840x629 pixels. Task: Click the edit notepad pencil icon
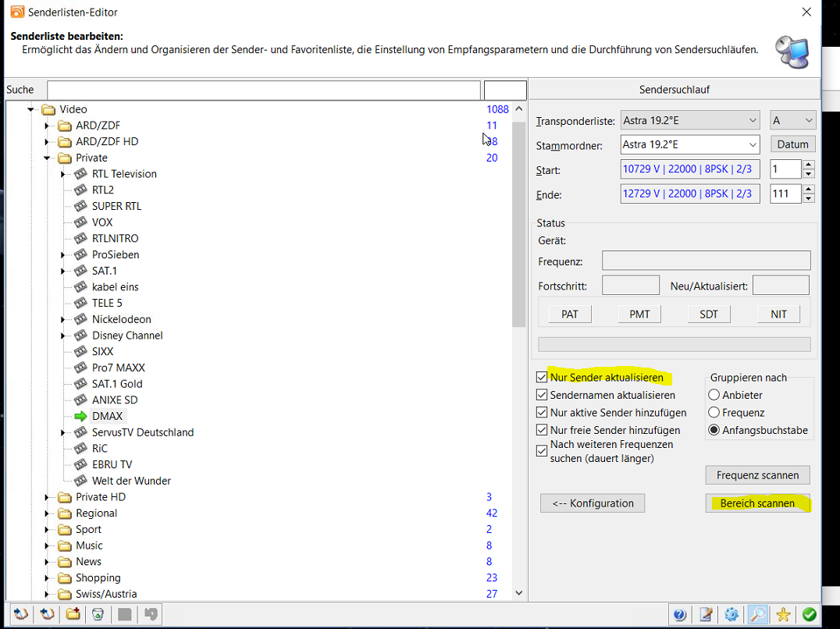coord(706,614)
